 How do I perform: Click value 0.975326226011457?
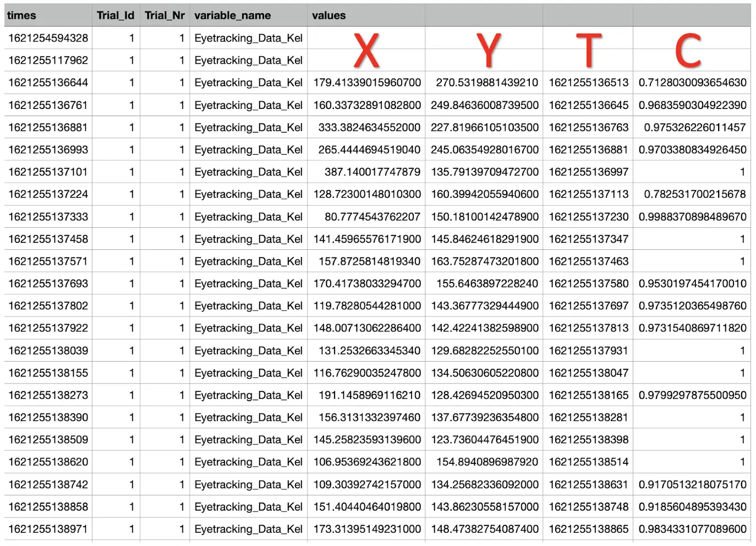692,127
